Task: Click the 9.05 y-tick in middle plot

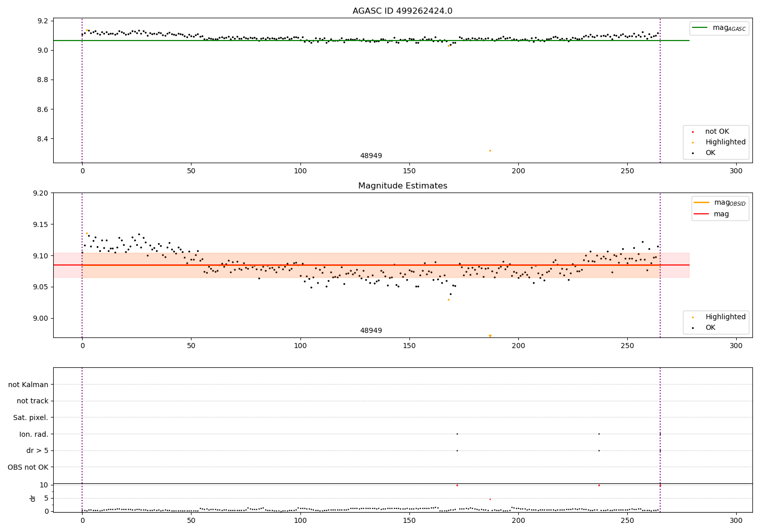Action: pyautogui.click(x=42, y=287)
